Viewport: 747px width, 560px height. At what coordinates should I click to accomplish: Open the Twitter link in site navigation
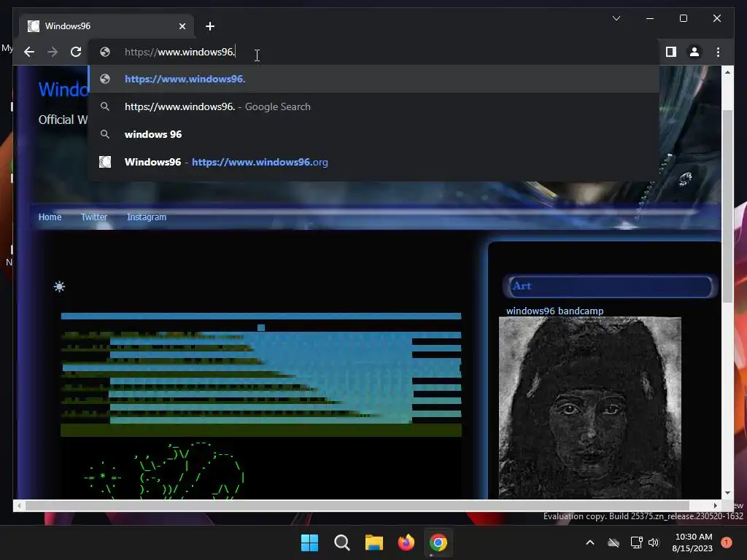pyautogui.click(x=94, y=217)
